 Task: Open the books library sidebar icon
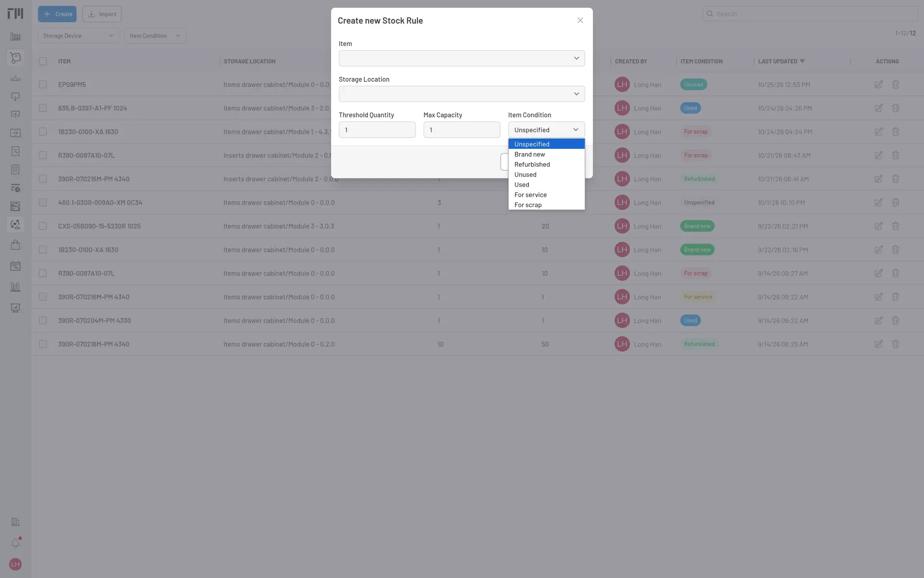15,287
